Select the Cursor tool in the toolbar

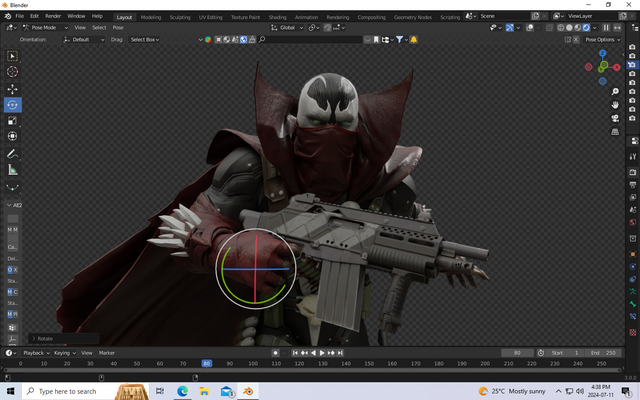(x=13, y=72)
